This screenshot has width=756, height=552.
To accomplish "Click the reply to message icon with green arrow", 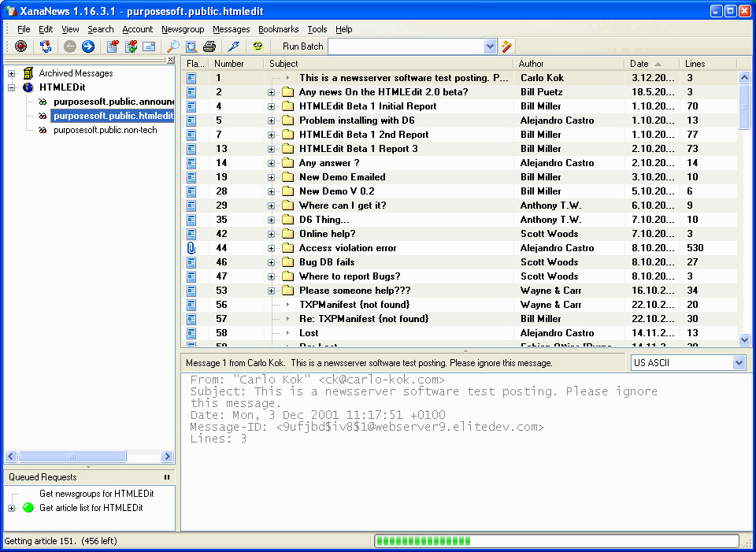I will (131, 46).
